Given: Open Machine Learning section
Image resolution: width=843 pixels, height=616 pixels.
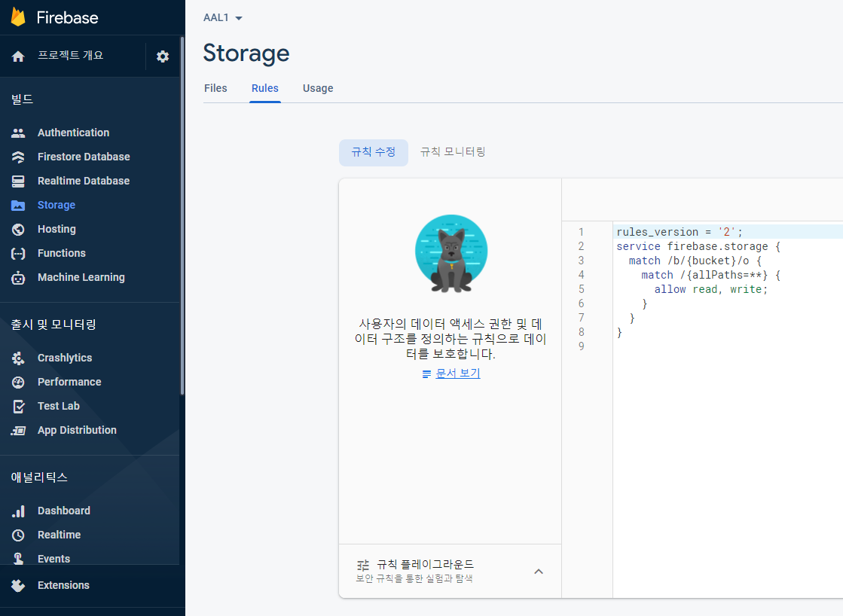Looking at the screenshot, I should 81,277.
